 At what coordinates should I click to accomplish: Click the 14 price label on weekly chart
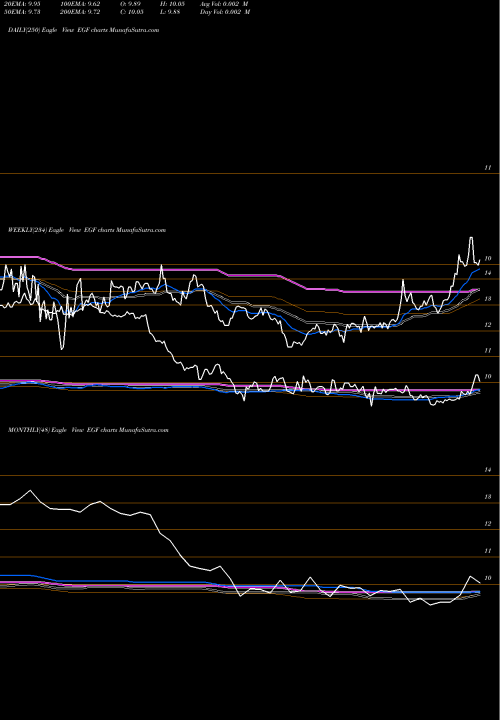[x=489, y=273]
